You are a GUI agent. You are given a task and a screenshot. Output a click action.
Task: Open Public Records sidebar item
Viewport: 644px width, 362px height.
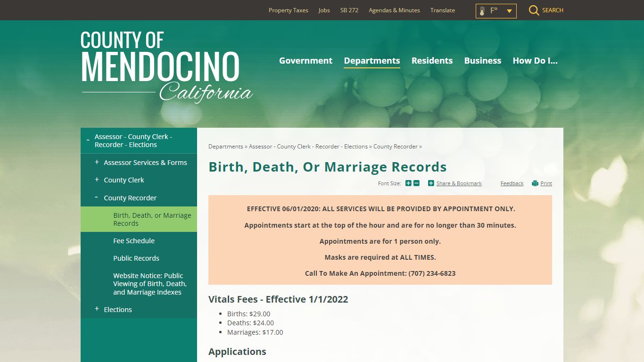coord(136,258)
